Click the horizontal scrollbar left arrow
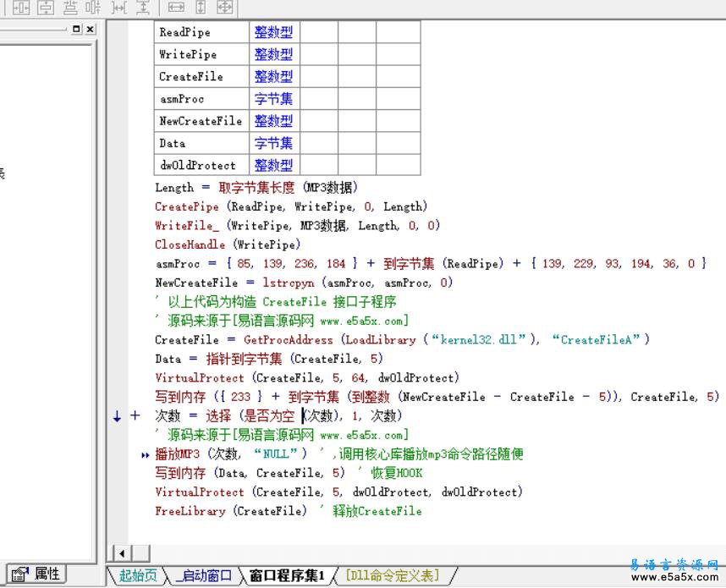The height and width of the screenshot is (588, 726). pos(122,552)
